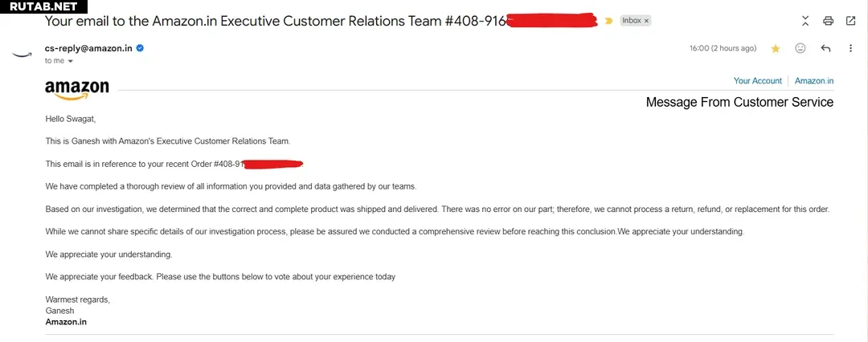Remove the Inbox label
This screenshot has width=868, height=342.
click(647, 21)
